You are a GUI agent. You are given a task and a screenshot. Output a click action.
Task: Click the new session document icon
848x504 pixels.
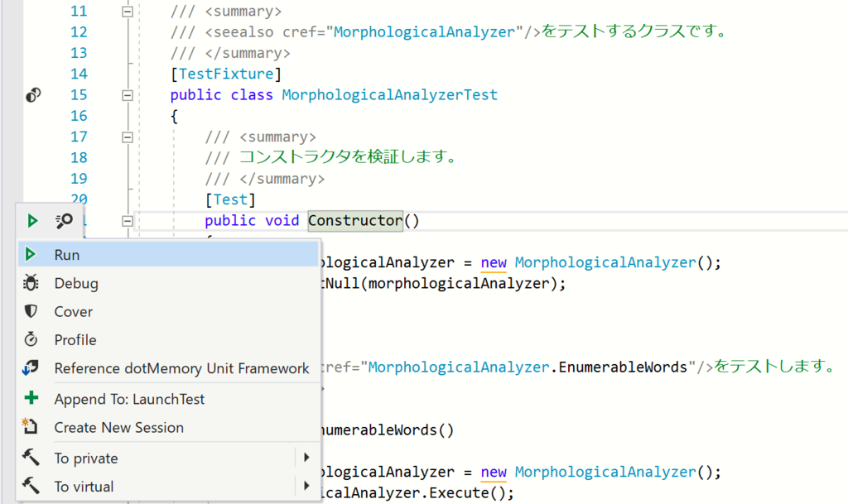click(30, 426)
